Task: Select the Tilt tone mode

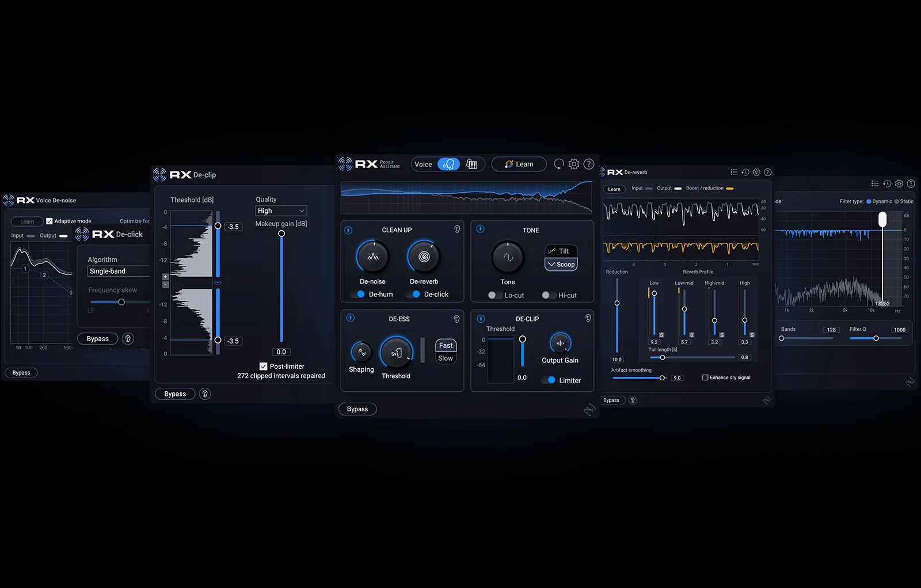Action: click(x=561, y=251)
